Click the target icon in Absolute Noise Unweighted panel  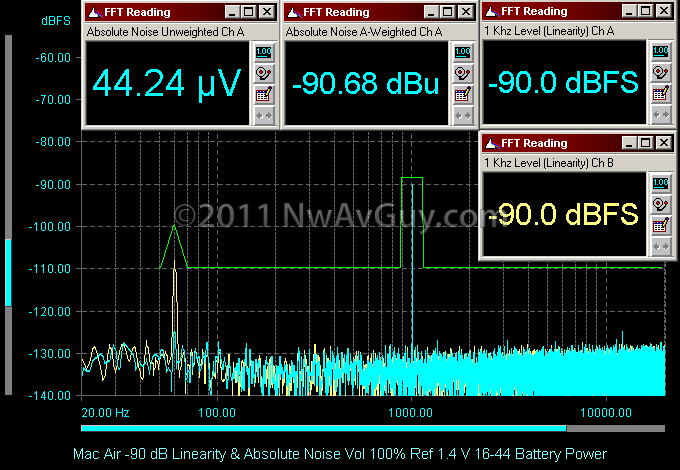pos(264,74)
